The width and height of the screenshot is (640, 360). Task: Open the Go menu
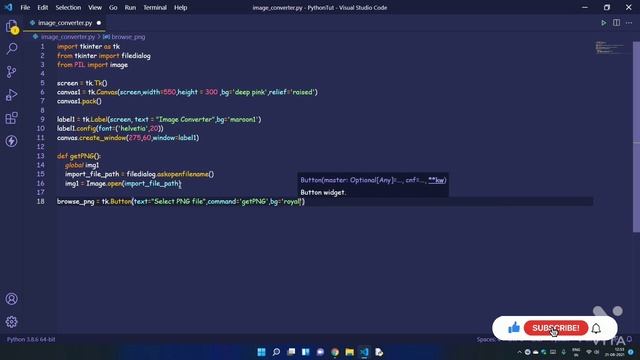coord(113,7)
